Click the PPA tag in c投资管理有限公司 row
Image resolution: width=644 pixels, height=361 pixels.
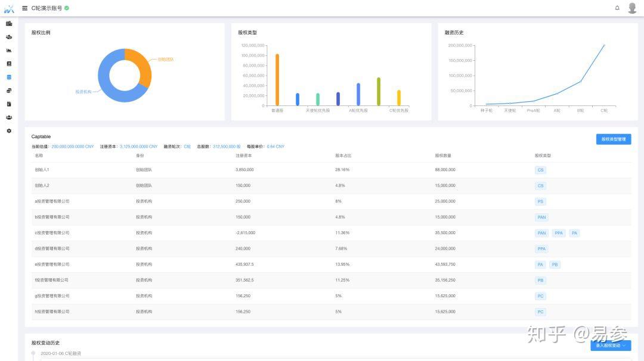pyautogui.click(x=559, y=233)
